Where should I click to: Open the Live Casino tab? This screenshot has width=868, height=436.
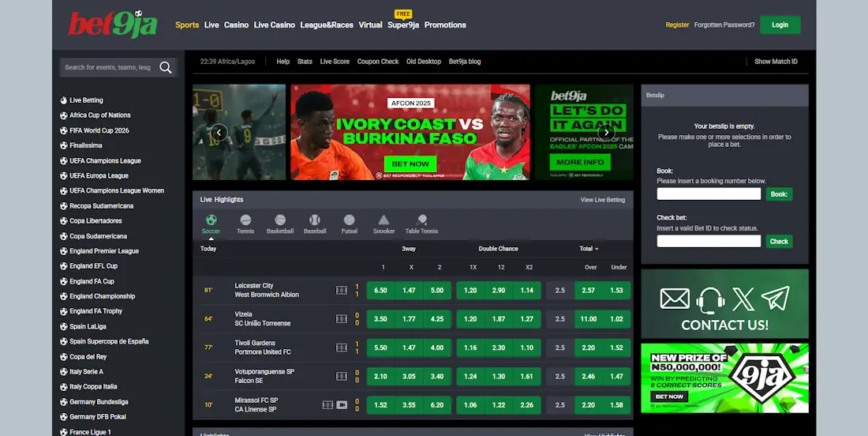click(x=275, y=25)
